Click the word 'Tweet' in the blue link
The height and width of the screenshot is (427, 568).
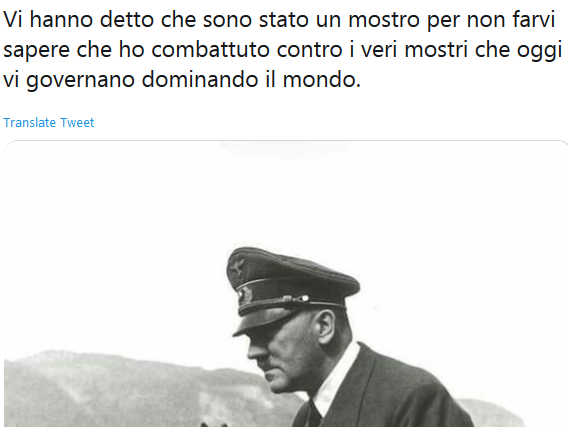coord(77,122)
